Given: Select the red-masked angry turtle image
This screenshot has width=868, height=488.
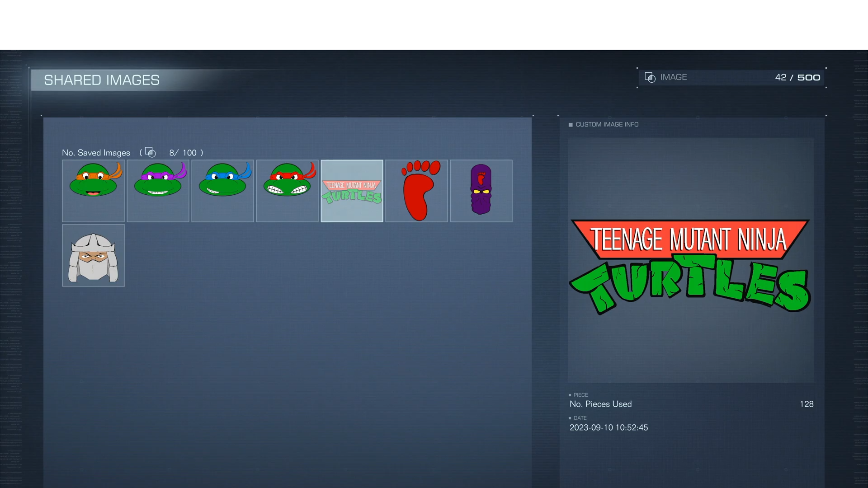Looking at the screenshot, I should pos(287,191).
